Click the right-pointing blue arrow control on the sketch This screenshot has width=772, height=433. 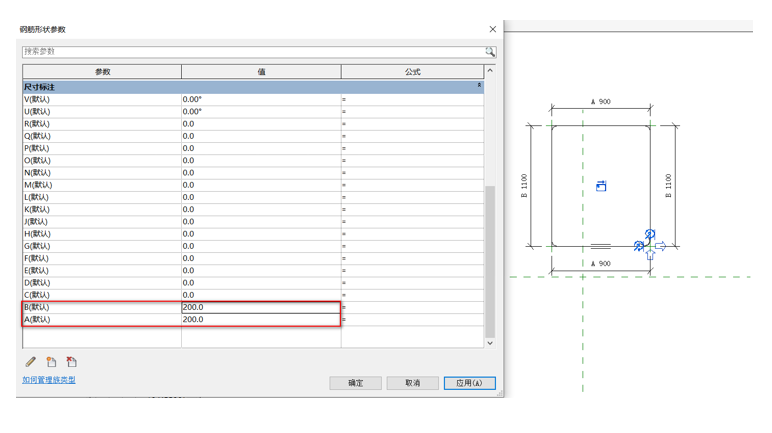(x=660, y=246)
